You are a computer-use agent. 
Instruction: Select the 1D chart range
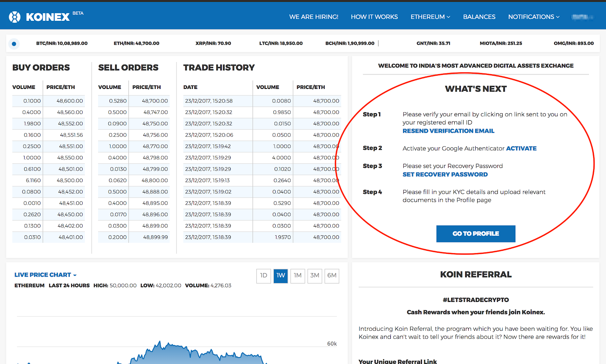coord(264,275)
